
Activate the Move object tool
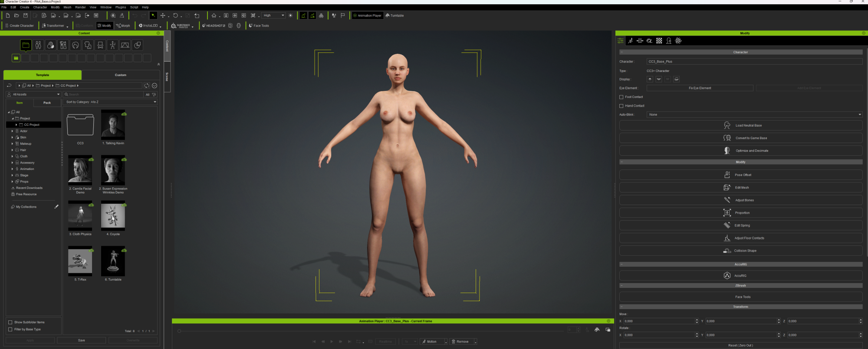pos(163,16)
